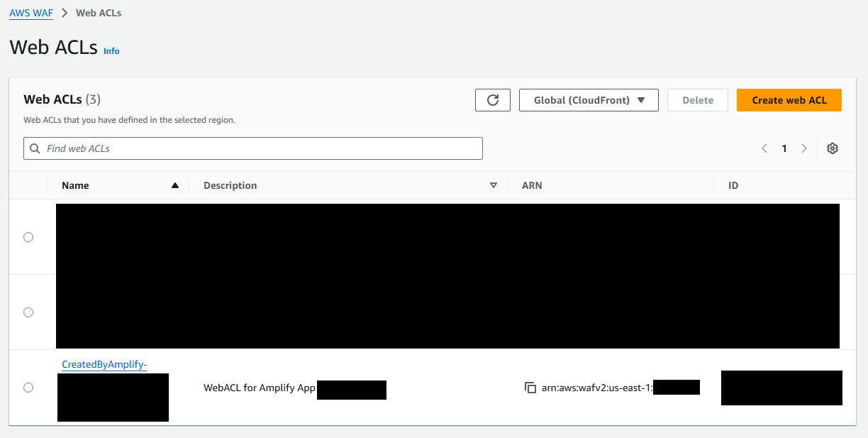The height and width of the screenshot is (438, 868).
Task: Go to the previous page arrow
Action: pos(764,148)
